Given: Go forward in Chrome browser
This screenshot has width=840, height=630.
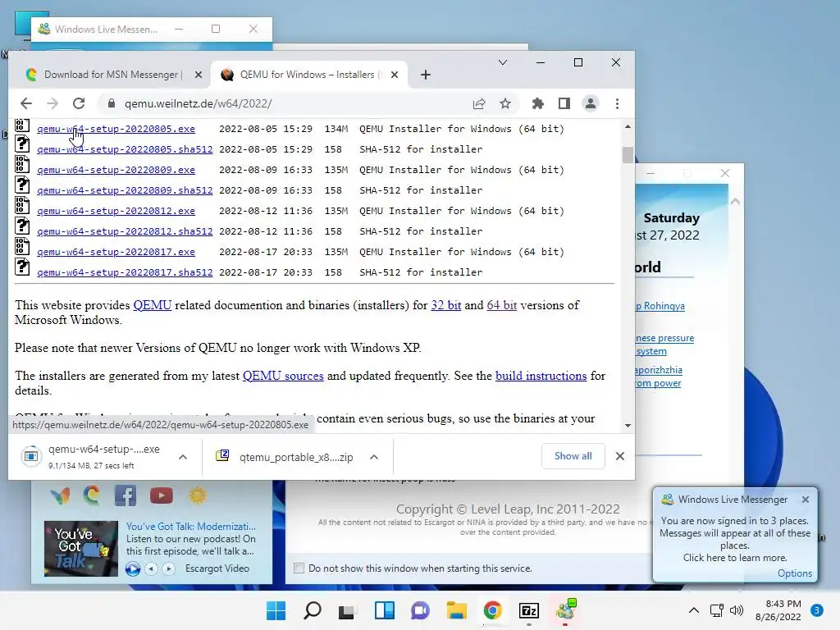Looking at the screenshot, I should tap(52, 103).
